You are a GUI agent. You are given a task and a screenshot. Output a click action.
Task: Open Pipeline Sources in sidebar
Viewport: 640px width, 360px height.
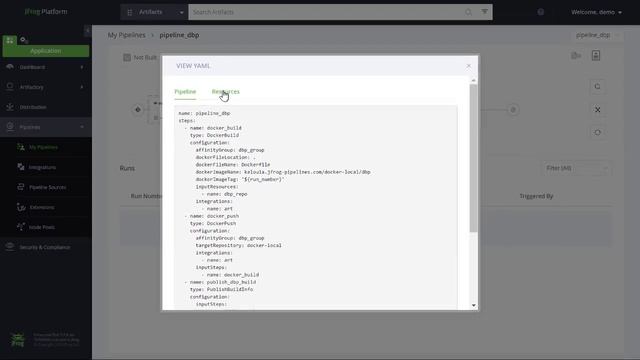(47, 187)
